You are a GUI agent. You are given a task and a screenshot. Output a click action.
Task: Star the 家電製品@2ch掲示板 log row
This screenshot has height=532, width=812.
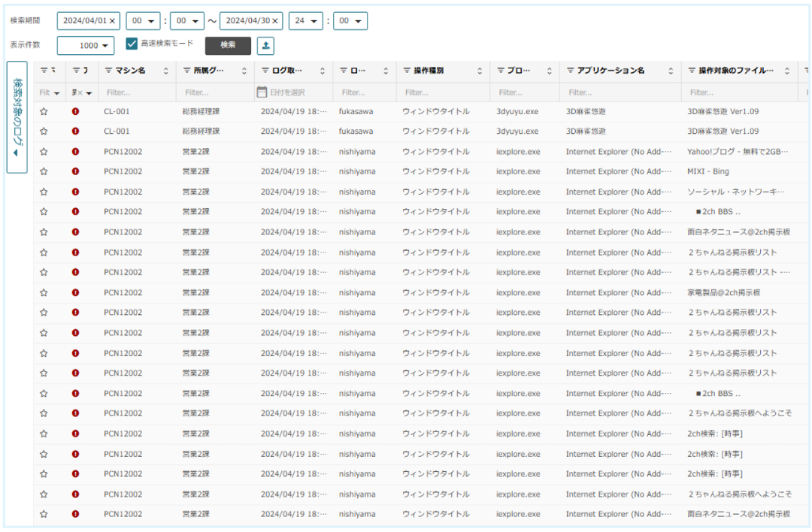pos(44,292)
